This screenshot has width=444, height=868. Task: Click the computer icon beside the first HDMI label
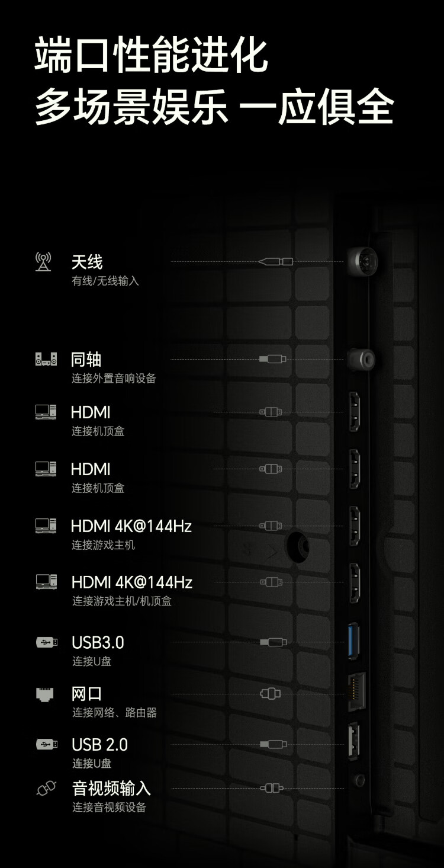click(x=46, y=412)
